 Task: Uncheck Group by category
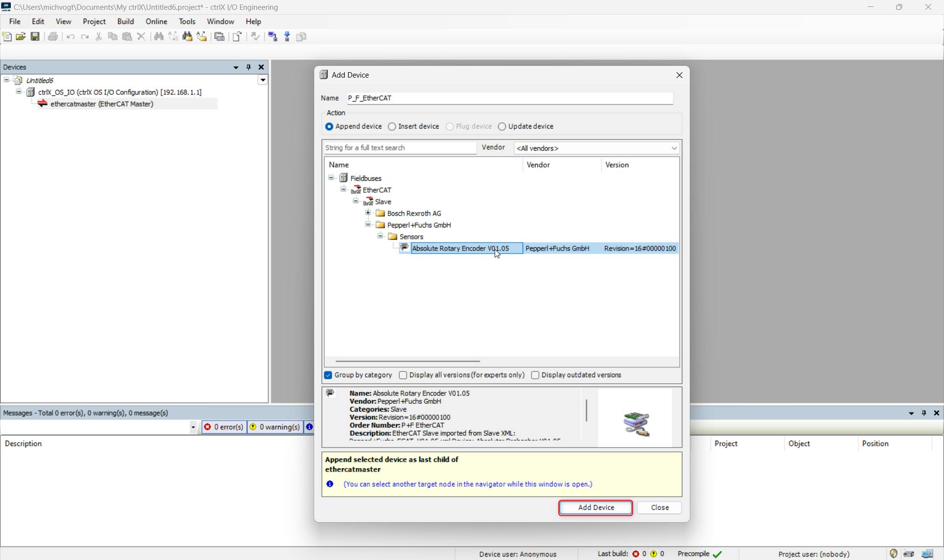point(328,375)
